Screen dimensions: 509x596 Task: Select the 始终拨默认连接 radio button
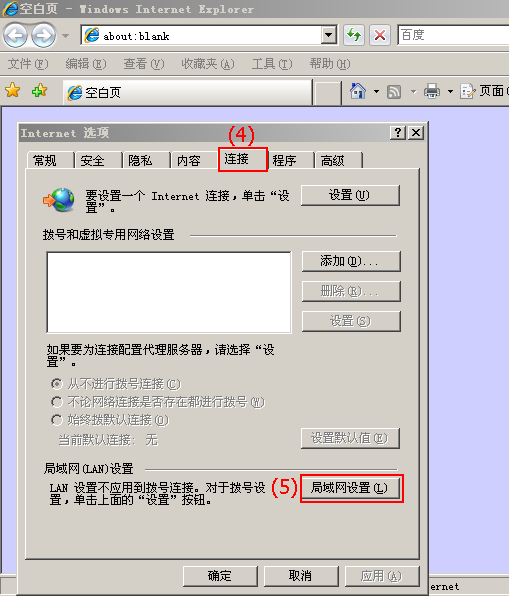coord(57,420)
